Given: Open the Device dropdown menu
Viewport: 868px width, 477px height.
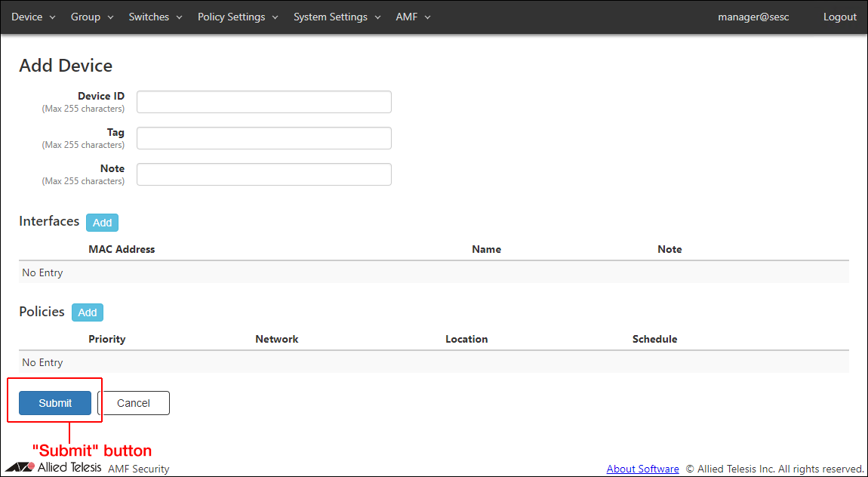Looking at the screenshot, I should point(33,17).
